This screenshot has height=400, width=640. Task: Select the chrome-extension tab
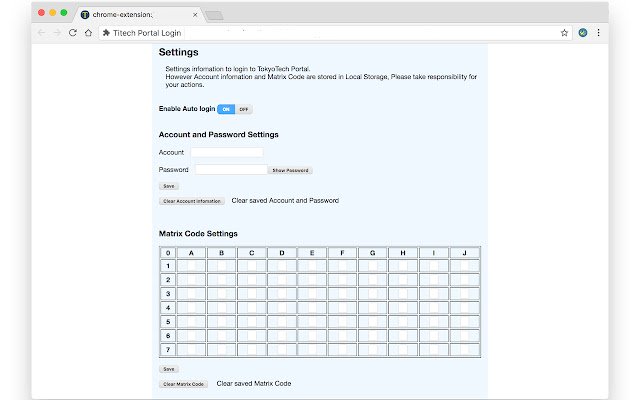pos(139,15)
